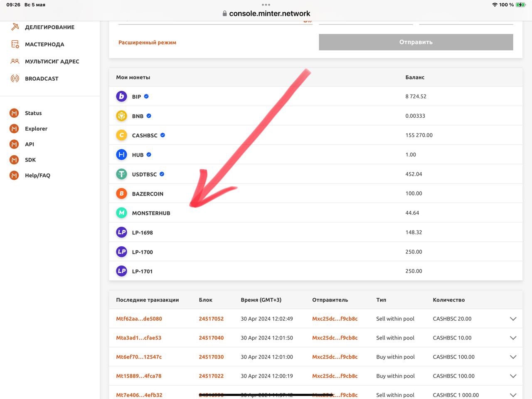Click the verified badge next to HUB
Screen dimensions: 532x399
tap(149, 155)
